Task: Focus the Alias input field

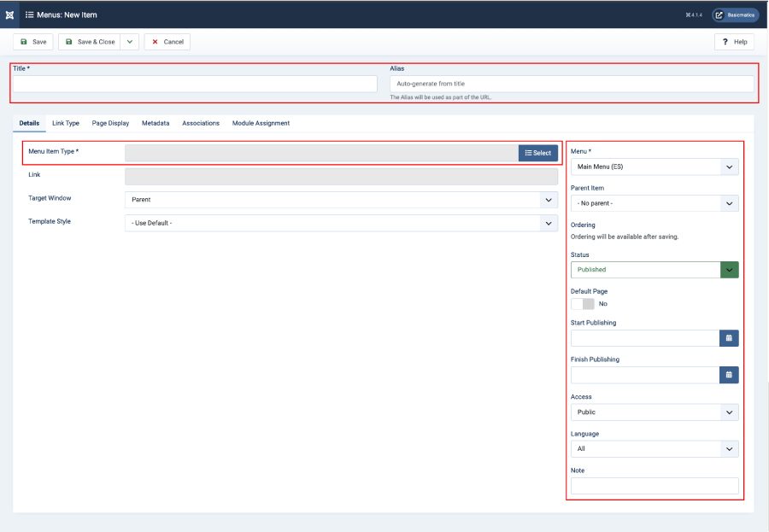Action: pos(572,84)
